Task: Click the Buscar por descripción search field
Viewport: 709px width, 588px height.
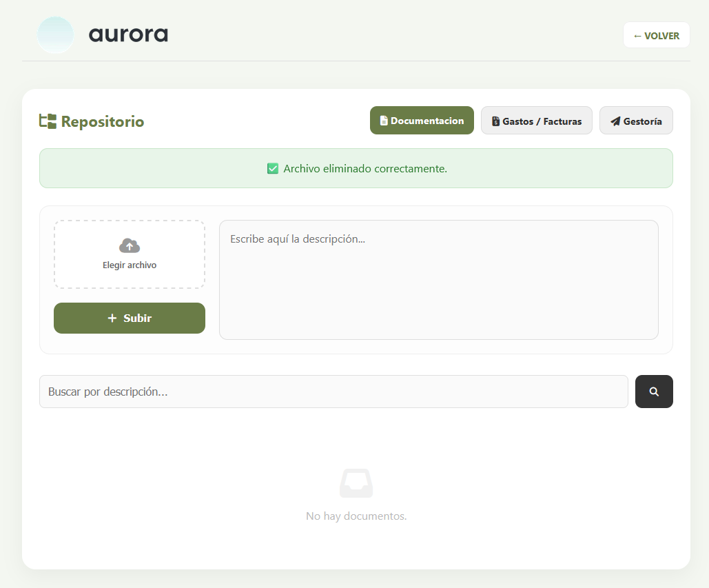Action: pos(333,392)
